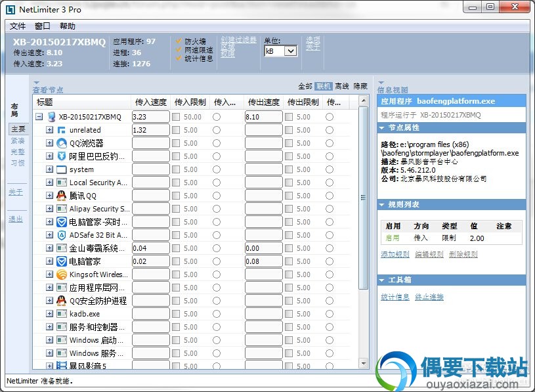Screen dimensions: 535x392
Task: Click the kadb.exe icon
Action: [62, 314]
